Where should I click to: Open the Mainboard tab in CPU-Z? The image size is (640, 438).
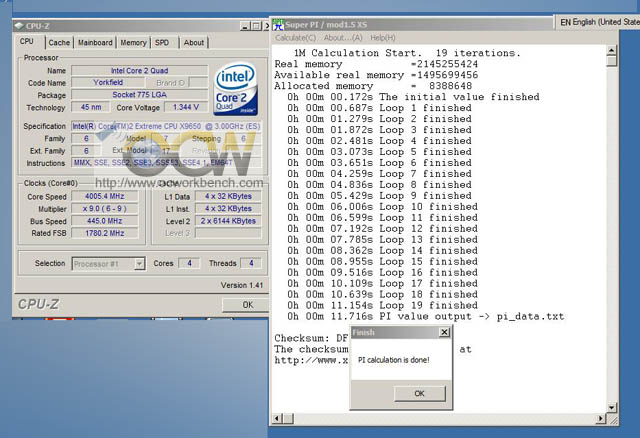tap(95, 42)
